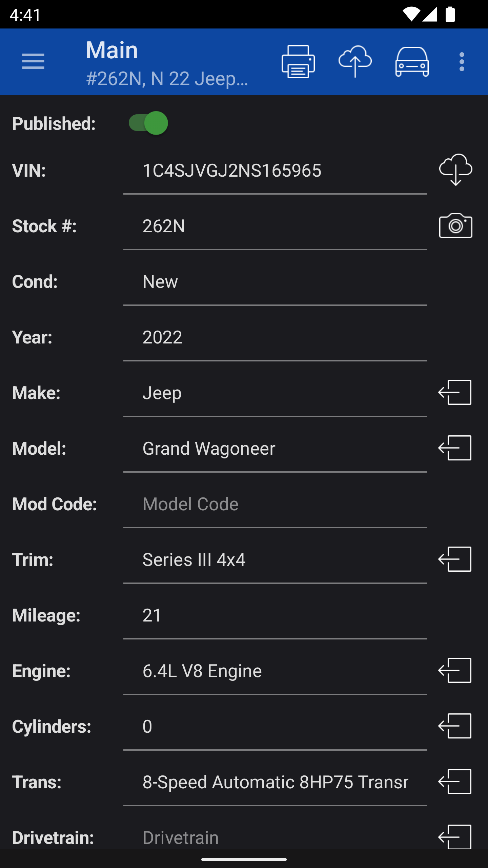Focus the empty Model Code field
Screen dimensions: 488x868
click(274, 504)
